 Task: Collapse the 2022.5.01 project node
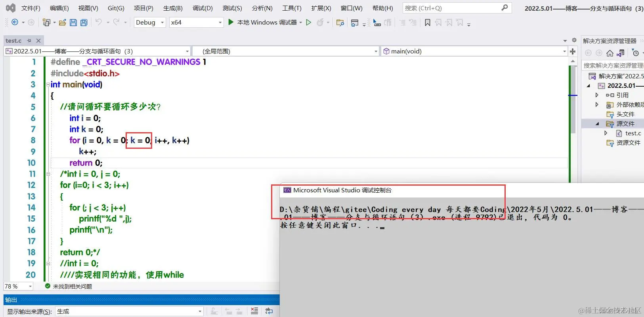(588, 85)
